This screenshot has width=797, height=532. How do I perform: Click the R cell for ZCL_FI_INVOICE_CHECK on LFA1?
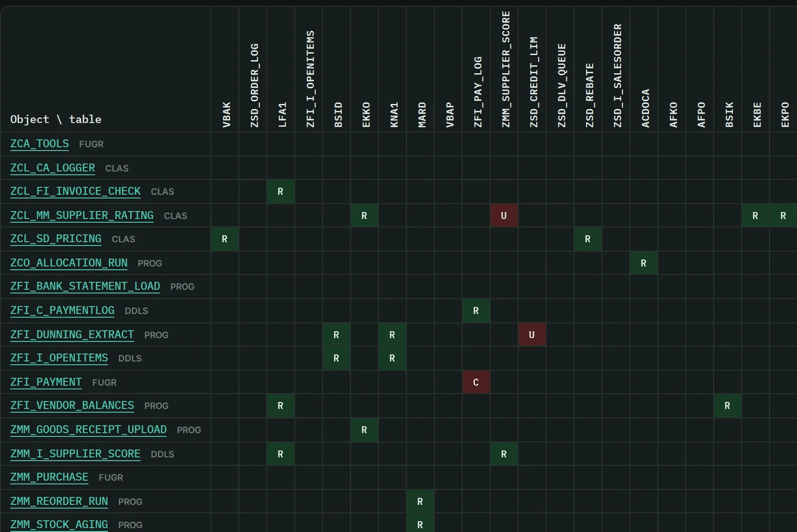(x=281, y=191)
